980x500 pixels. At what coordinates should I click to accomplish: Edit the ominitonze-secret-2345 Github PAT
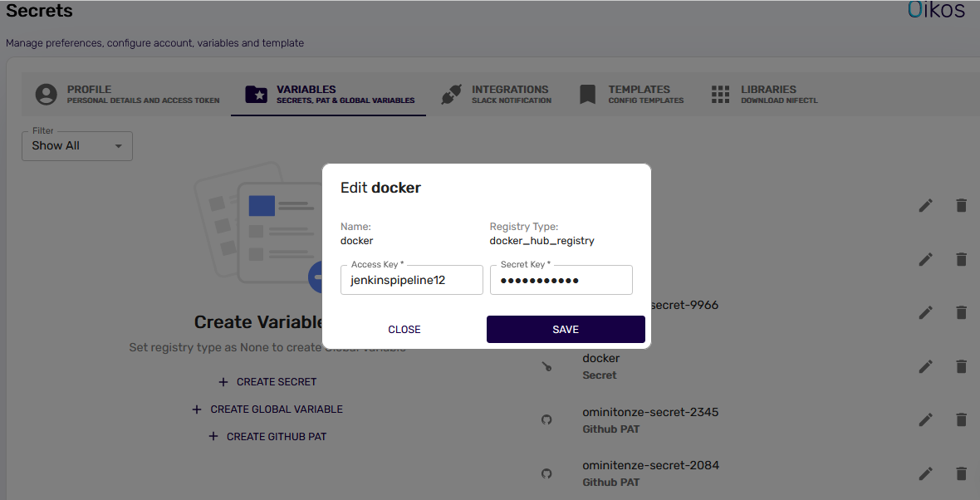click(925, 420)
